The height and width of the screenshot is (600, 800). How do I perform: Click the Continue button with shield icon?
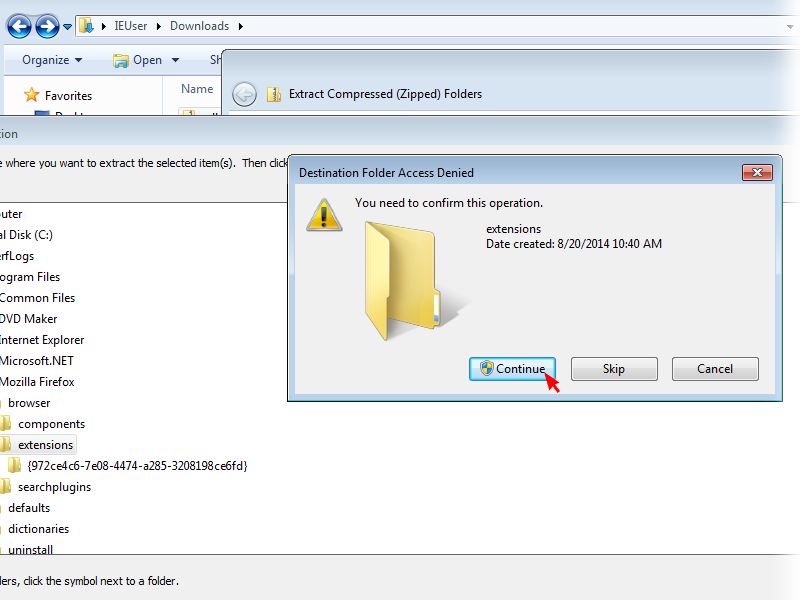(512, 369)
